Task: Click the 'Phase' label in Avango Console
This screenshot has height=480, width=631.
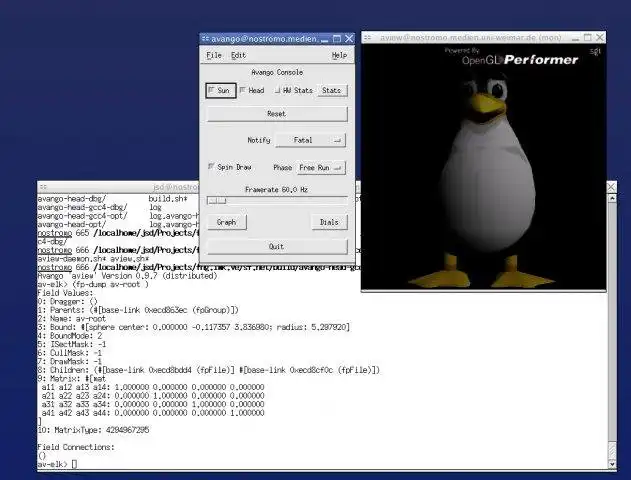Action: click(x=283, y=167)
